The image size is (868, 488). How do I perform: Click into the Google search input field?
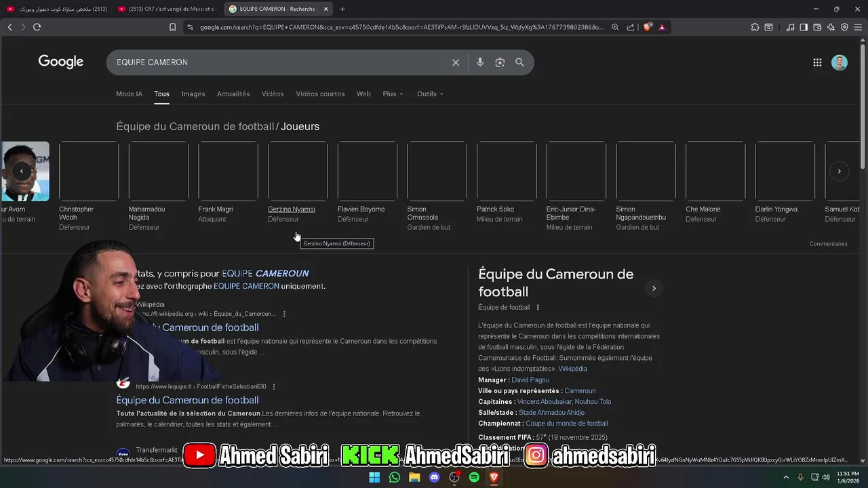click(x=278, y=62)
